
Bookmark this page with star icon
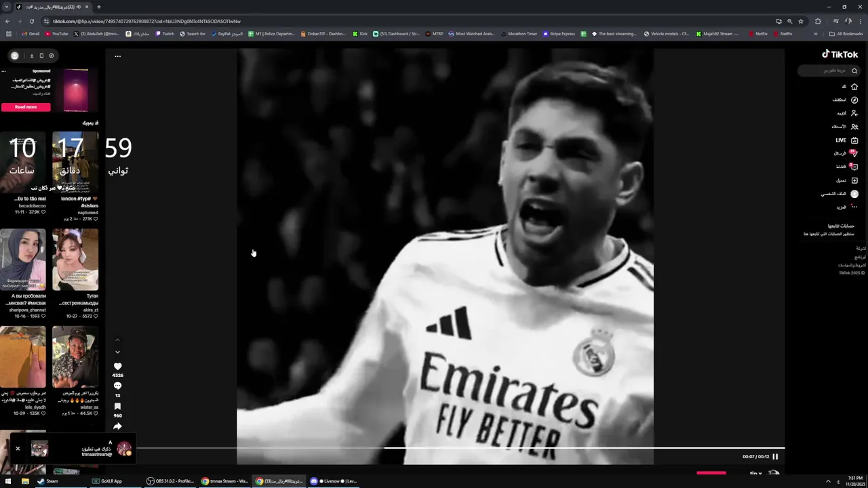pyautogui.click(x=801, y=21)
